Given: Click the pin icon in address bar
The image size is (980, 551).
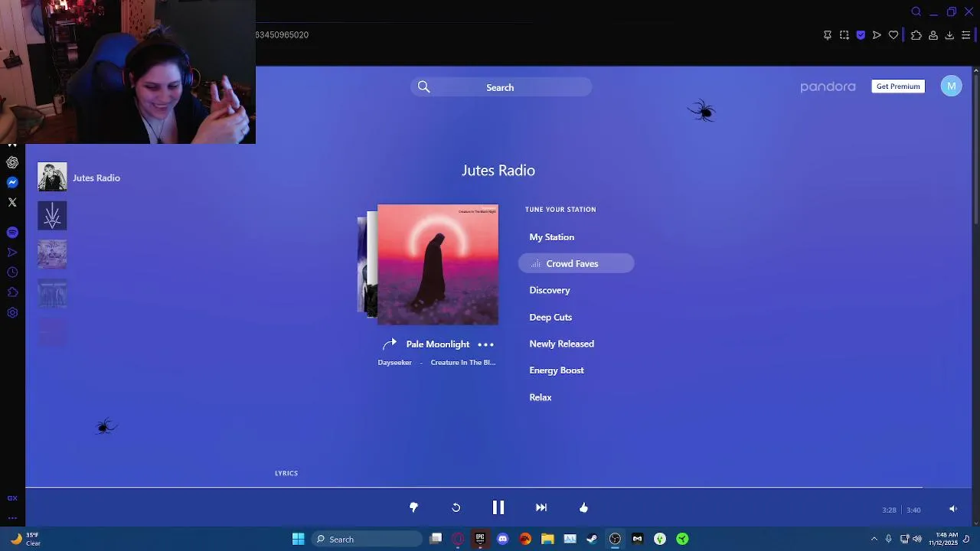Looking at the screenshot, I should [x=828, y=35].
